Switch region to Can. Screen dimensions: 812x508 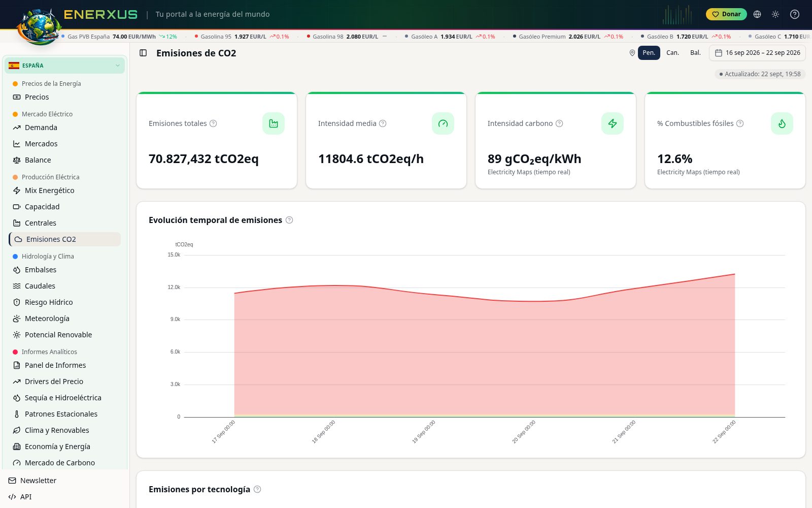[x=672, y=53]
